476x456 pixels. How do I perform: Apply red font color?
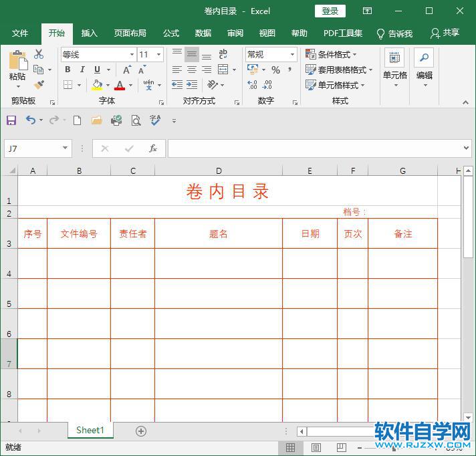click(120, 85)
